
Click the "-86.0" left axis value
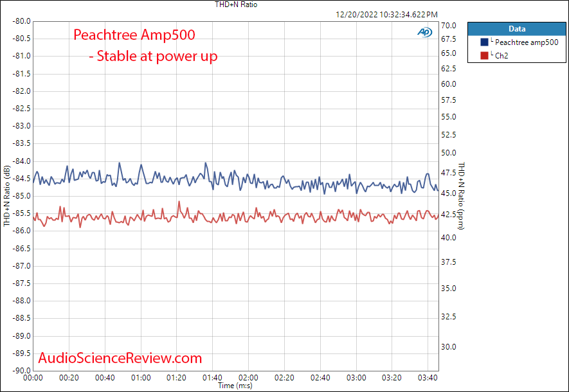pyautogui.click(x=21, y=231)
